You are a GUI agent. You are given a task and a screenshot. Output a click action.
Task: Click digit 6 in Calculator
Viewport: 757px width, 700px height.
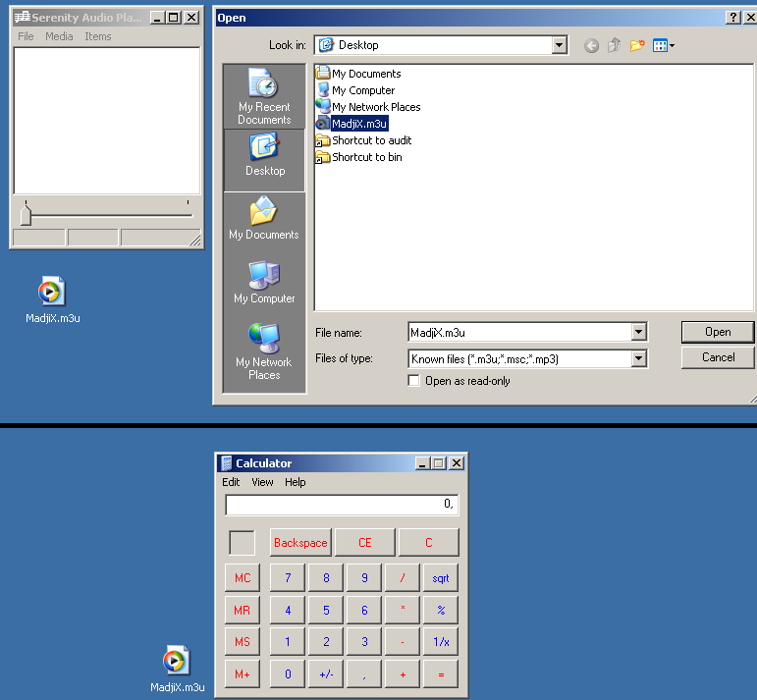364,611
